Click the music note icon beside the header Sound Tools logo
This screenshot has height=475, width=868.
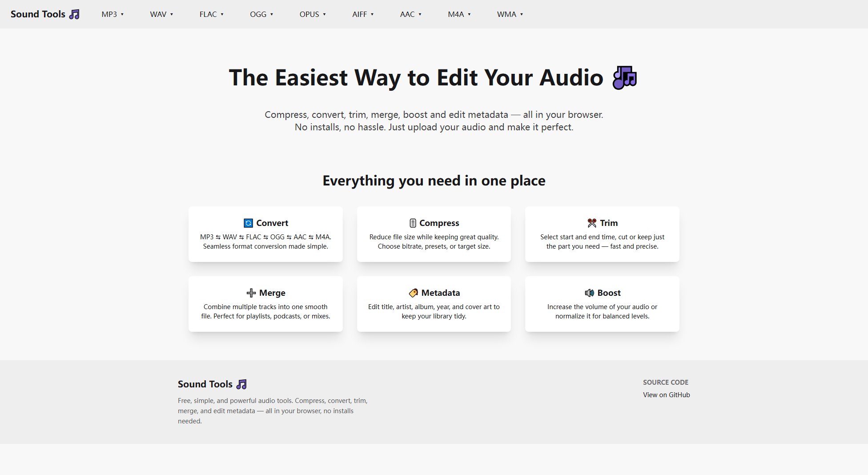pos(74,14)
